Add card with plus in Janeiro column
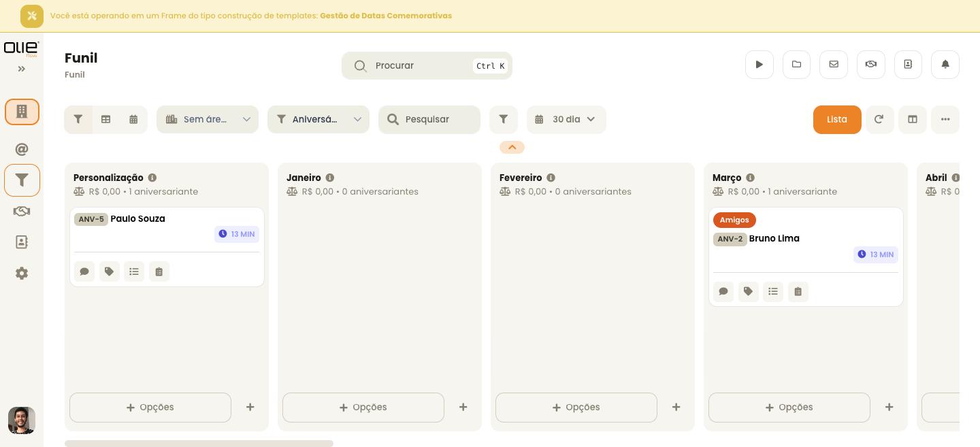 [x=463, y=407]
